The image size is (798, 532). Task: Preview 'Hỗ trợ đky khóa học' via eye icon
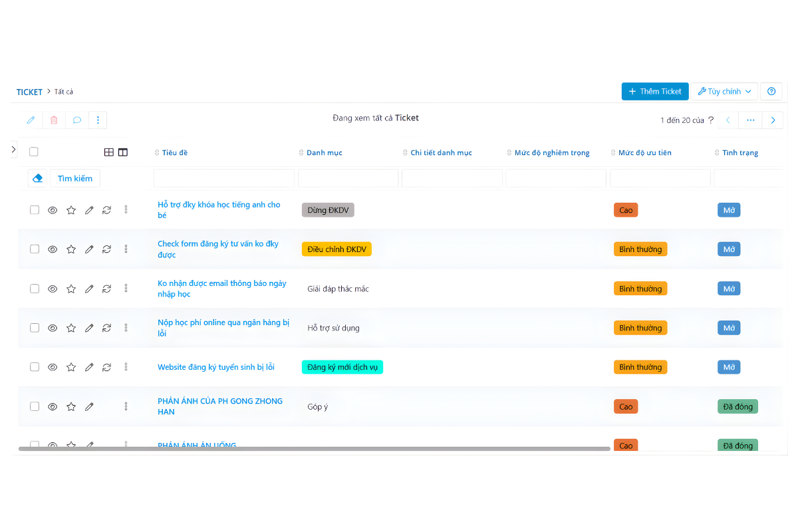pyautogui.click(x=53, y=210)
